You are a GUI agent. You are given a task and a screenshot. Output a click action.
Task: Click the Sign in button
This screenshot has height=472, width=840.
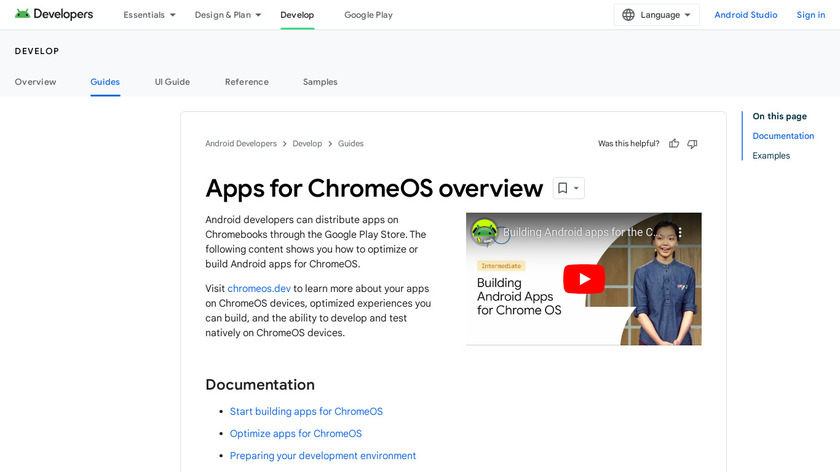[x=810, y=15]
